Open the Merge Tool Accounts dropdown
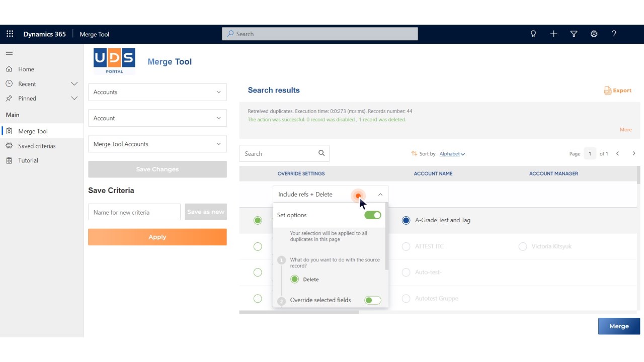Image resolution: width=644 pixels, height=362 pixels. [157, 144]
